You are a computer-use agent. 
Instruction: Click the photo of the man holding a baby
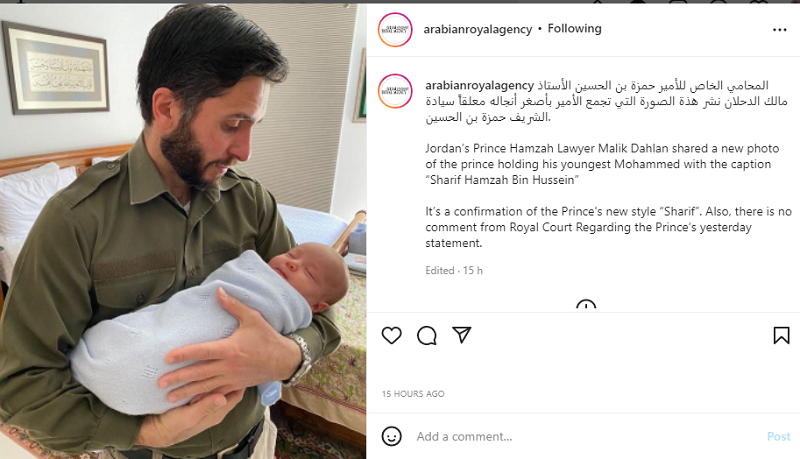(x=183, y=231)
